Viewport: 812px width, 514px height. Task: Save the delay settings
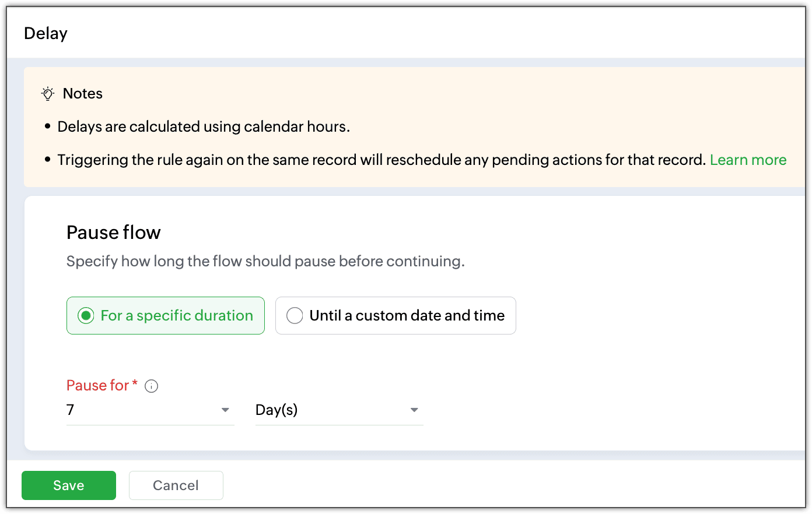pos(69,485)
